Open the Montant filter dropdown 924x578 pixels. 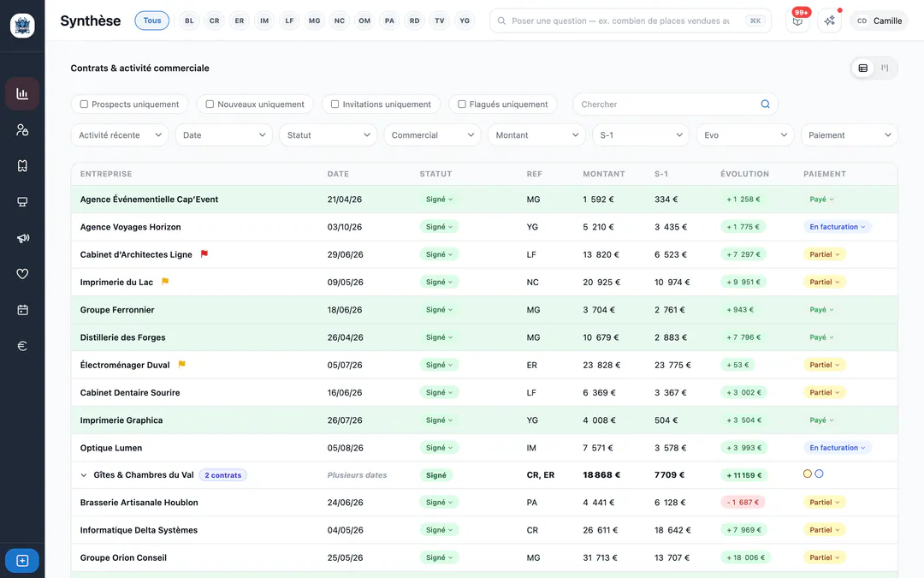[536, 135]
